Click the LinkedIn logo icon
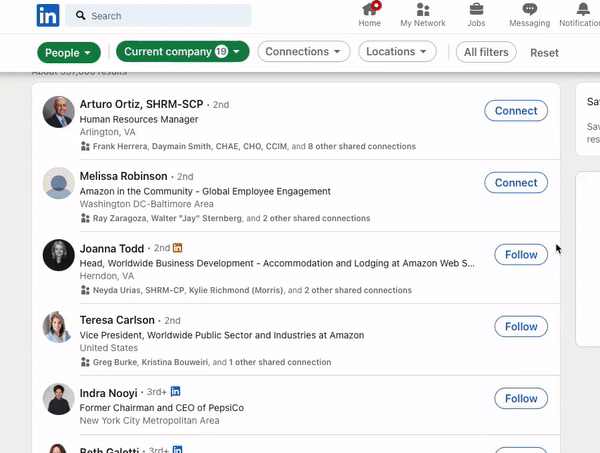The width and height of the screenshot is (600, 453). point(48,15)
